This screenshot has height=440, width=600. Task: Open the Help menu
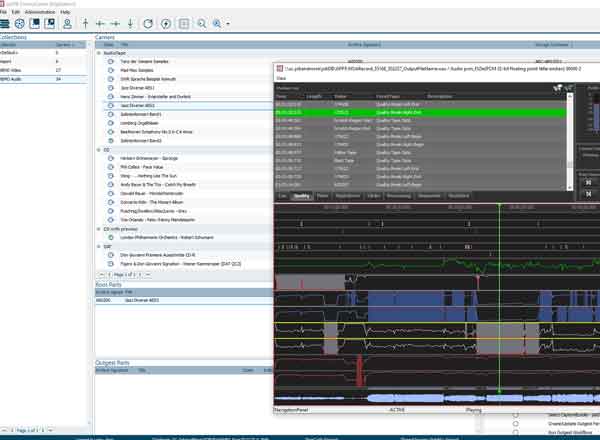(65, 12)
